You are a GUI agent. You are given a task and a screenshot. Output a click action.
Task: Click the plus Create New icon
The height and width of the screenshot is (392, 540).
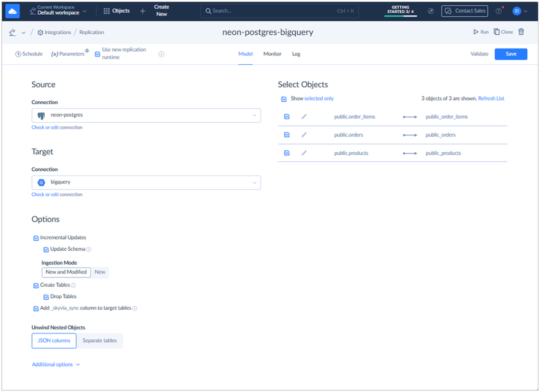click(x=142, y=11)
